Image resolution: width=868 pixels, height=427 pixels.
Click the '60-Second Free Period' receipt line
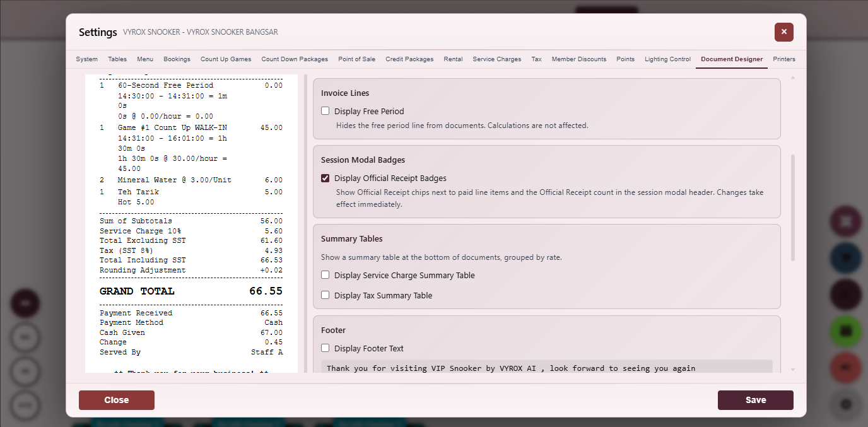(165, 85)
